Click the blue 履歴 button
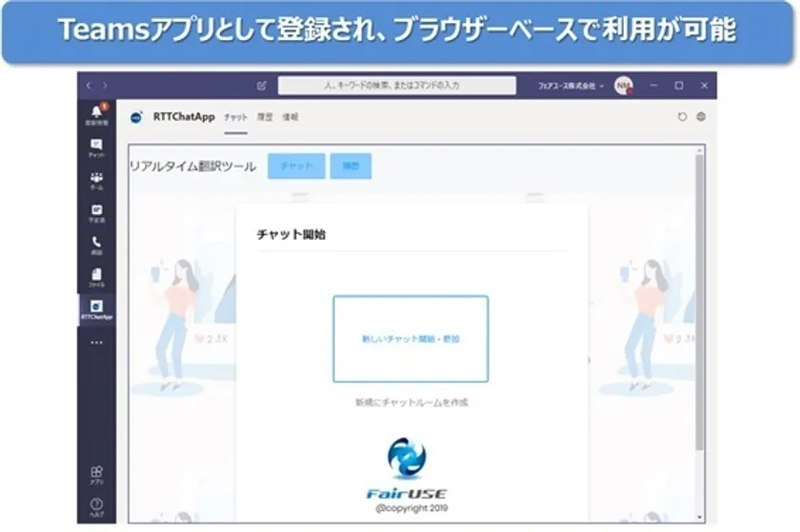This screenshot has width=800, height=532. click(350, 166)
